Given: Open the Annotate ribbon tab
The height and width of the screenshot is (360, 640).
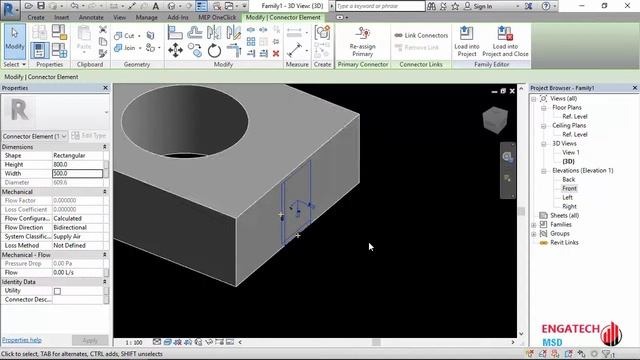Looking at the screenshot, I should point(91,18).
